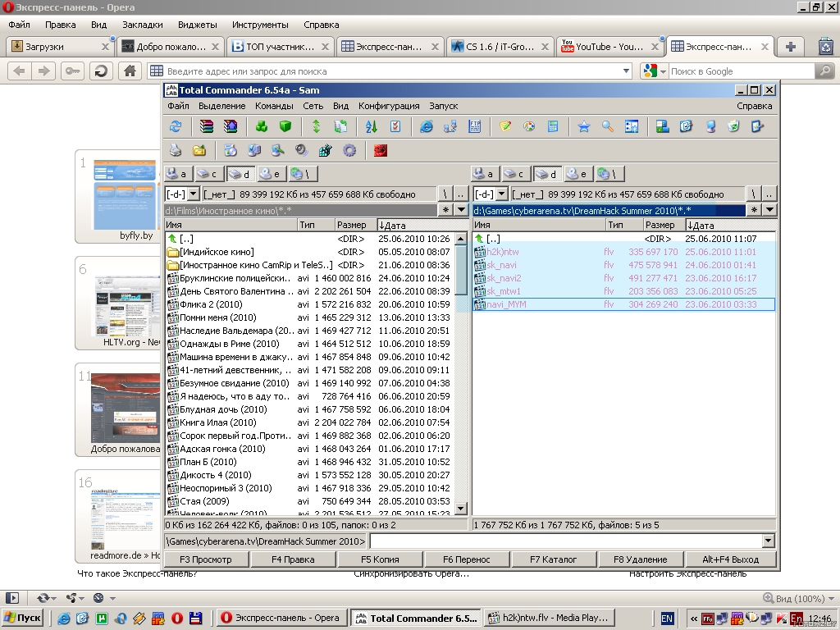Switch to YouTube tab in Opera

click(x=609, y=47)
